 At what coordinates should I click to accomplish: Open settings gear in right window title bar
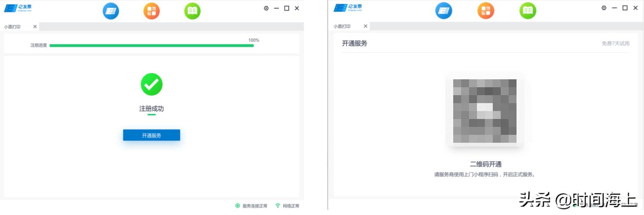pos(604,8)
